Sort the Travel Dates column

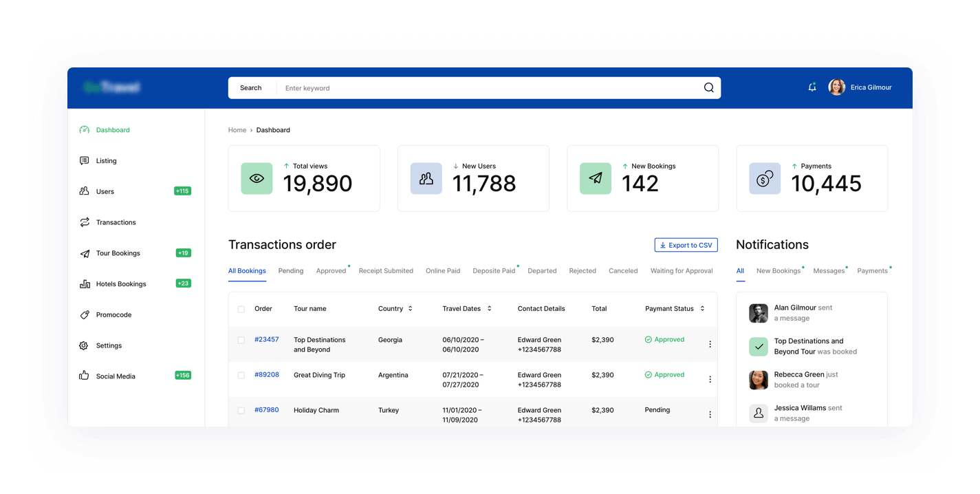489,309
